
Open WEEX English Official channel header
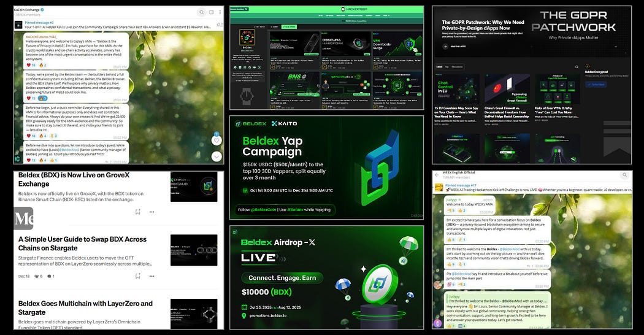click(x=458, y=175)
